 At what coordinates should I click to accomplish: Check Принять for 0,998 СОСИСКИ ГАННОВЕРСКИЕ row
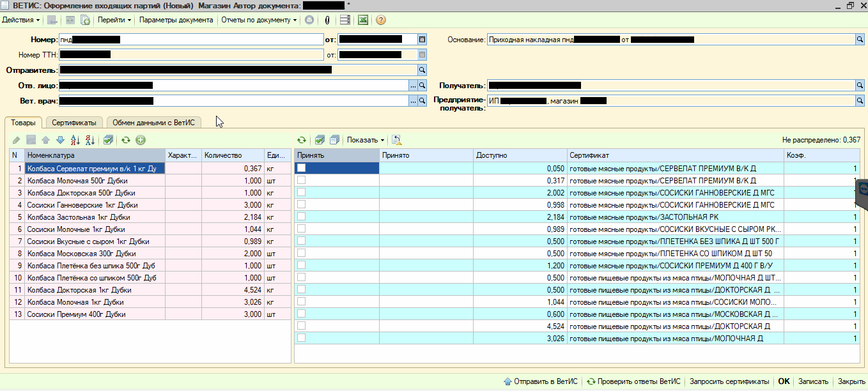tap(302, 204)
